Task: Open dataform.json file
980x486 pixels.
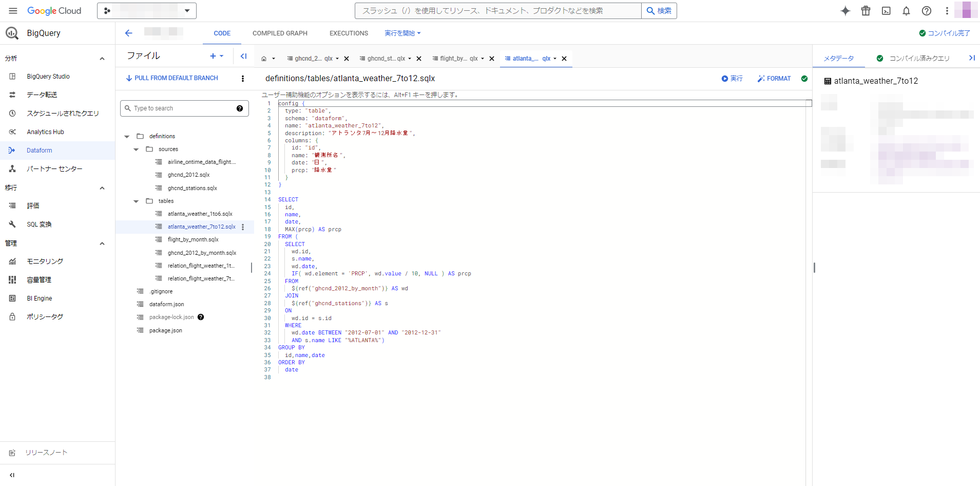Action: 166,305
